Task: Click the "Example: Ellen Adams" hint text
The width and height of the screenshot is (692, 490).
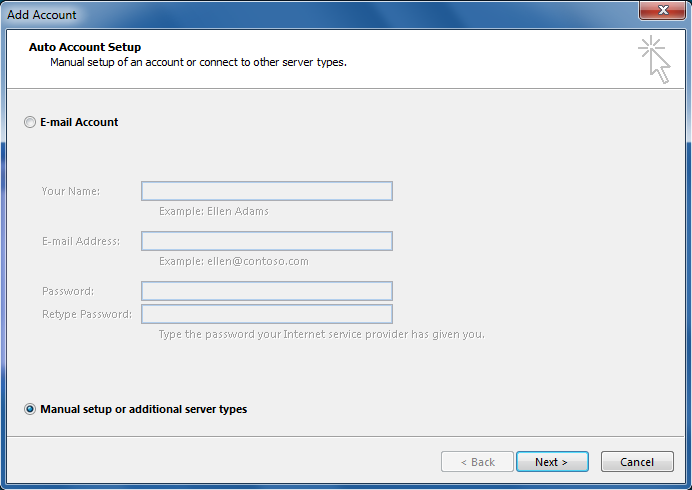Action: 214,211
